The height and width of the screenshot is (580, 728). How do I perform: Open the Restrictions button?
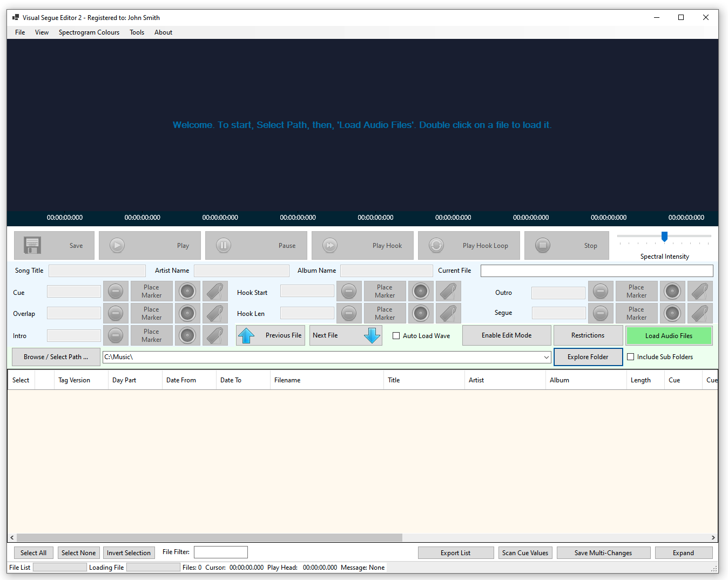pos(588,335)
